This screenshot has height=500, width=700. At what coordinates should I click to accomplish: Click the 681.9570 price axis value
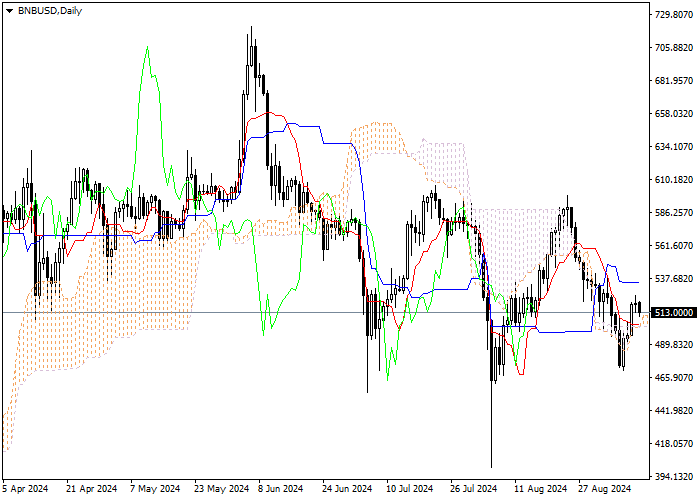click(x=674, y=81)
